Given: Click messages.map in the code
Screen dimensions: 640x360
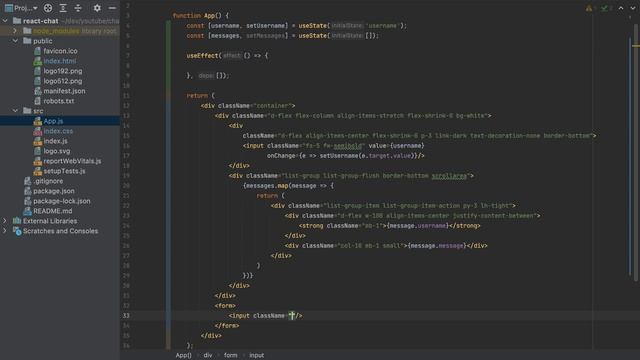Looking at the screenshot, I should 266,186.
